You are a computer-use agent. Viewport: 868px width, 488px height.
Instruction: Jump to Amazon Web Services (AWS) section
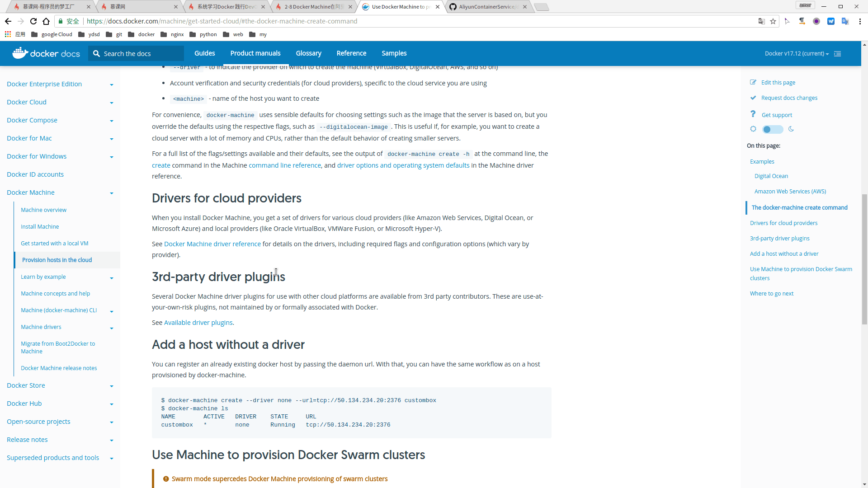tap(790, 192)
